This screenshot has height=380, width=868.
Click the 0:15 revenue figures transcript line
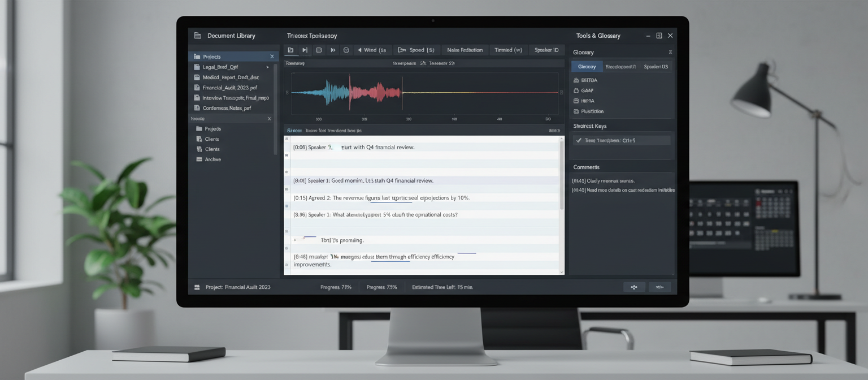point(381,198)
